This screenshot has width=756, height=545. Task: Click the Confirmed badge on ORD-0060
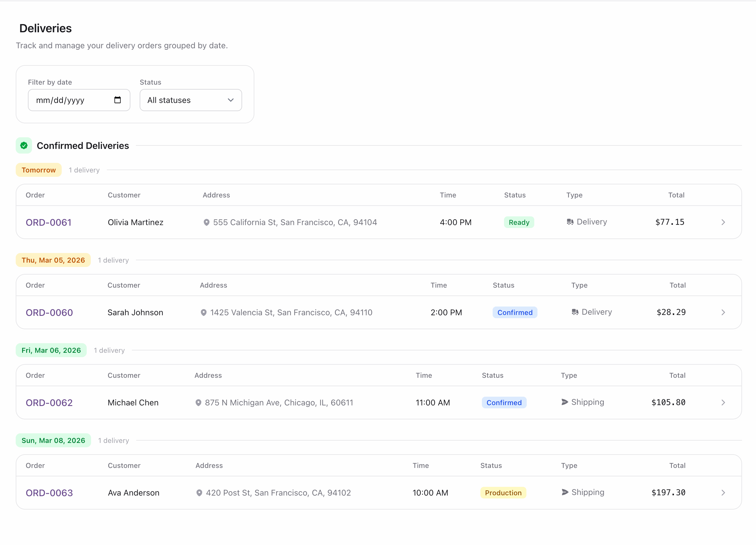(515, 312)
